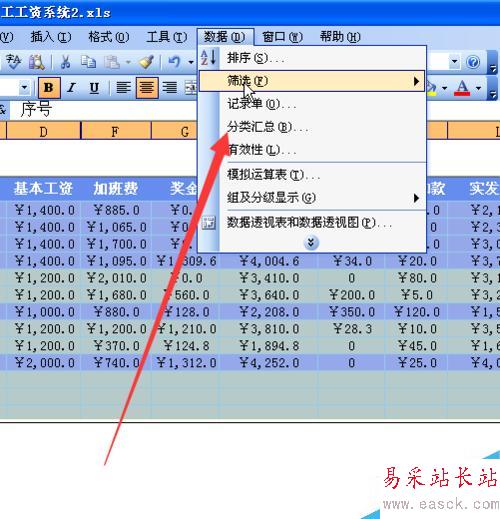Click the 基本工资 header cell

click(x=43, y=189)
